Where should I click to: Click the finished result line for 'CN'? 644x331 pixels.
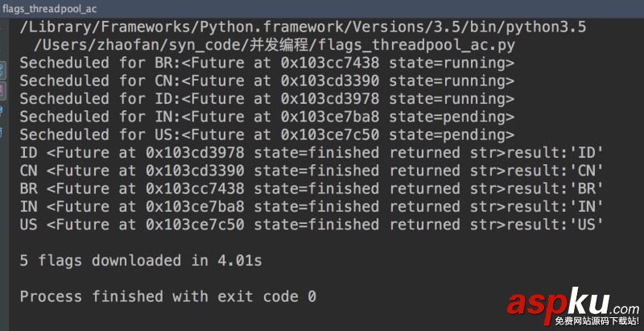click(x=312, y=171)
